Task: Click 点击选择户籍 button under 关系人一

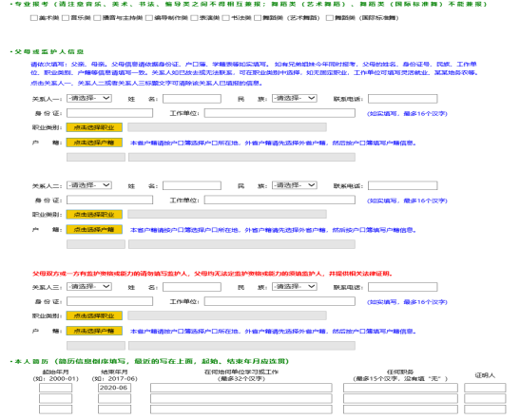Action: point(94,143)
